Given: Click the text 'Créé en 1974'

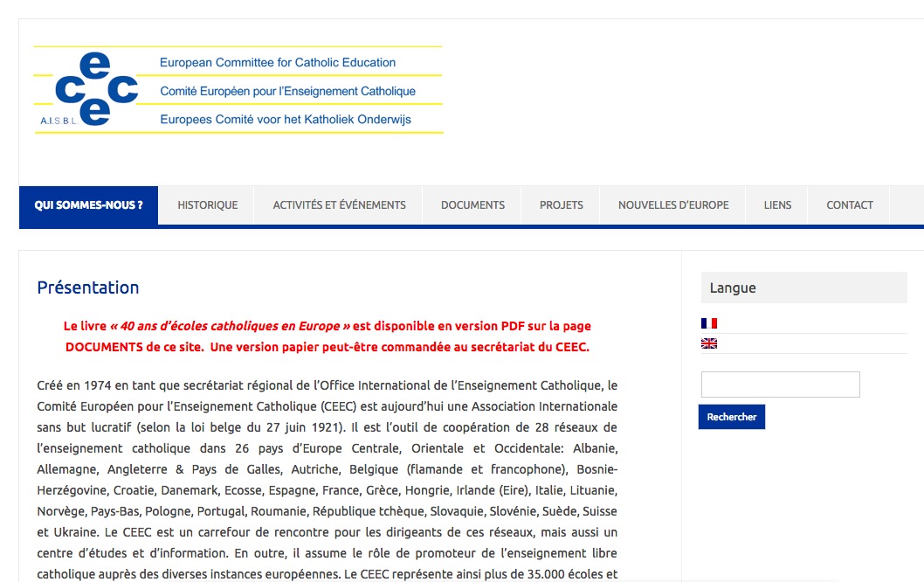Looking at the screenshot, I should (73, 385).
